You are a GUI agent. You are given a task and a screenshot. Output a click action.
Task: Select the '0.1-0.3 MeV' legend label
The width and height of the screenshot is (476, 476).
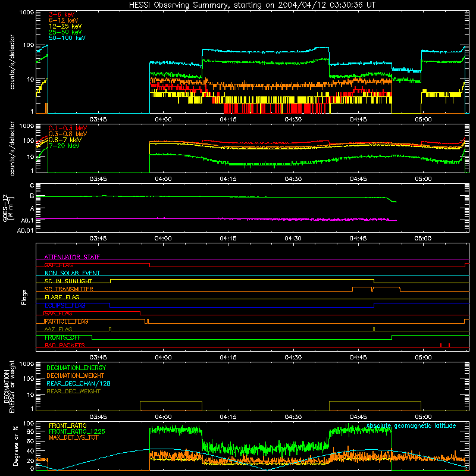pyautogui.click(x=68, y=128)
